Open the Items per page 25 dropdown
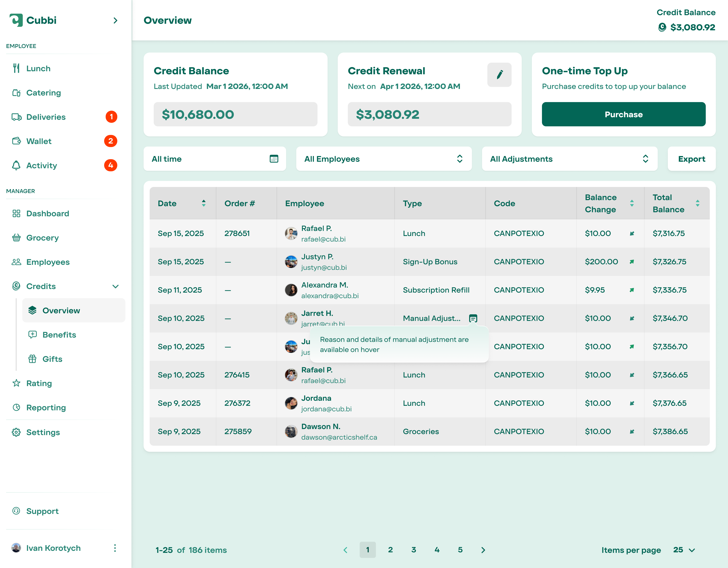This screenshot has width=728, height=568. [x=684, y=550]
